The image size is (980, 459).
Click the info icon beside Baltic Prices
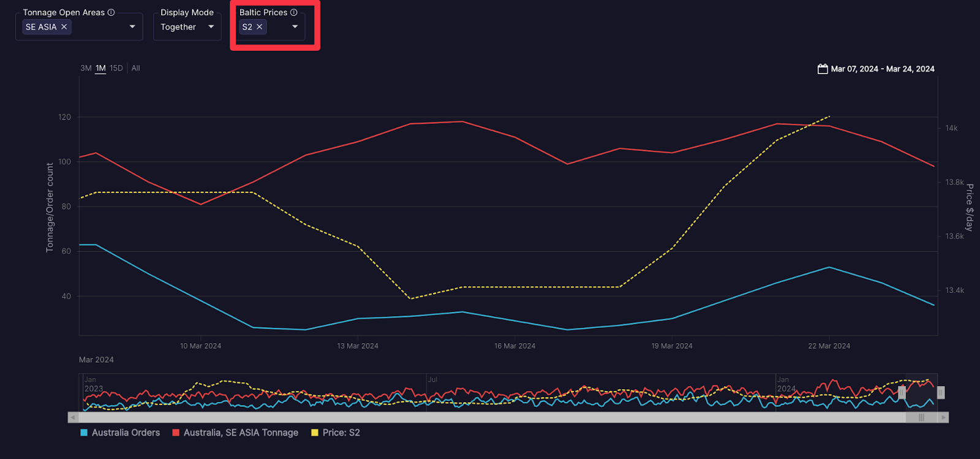click(294, 12)
